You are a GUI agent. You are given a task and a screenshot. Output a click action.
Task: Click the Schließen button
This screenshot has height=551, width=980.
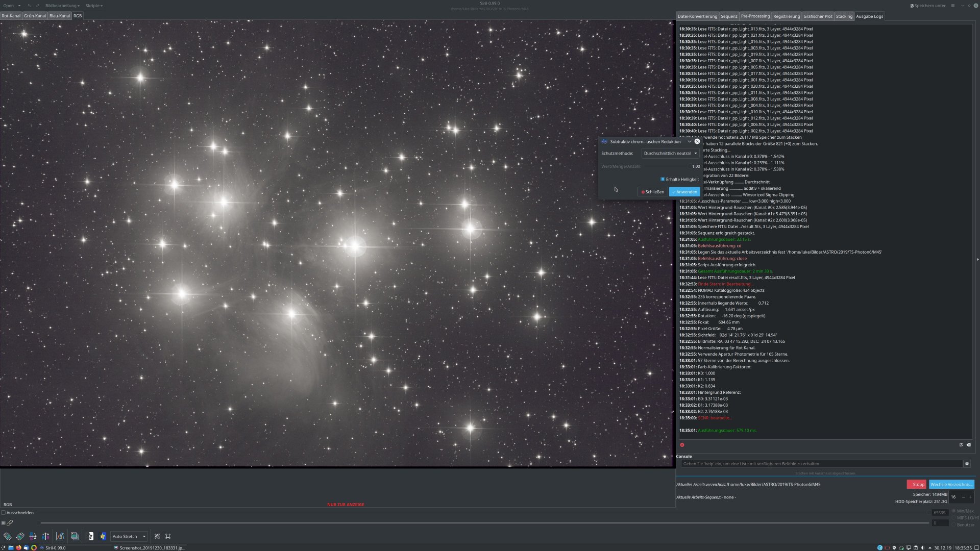pyautogui.click(x=653, y=192)
